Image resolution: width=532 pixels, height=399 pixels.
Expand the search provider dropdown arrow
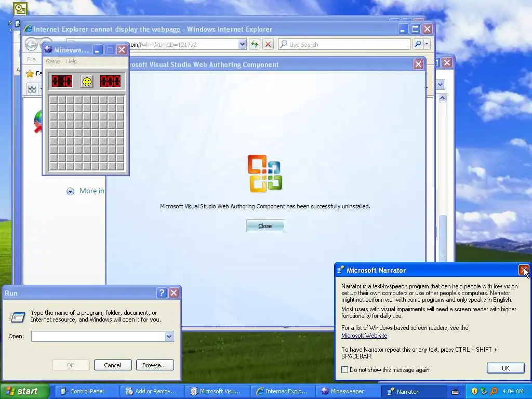(x=427, y=45)
